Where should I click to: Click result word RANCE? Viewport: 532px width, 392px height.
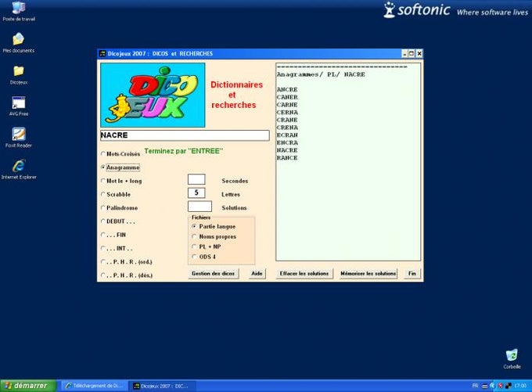(x=287, y=158)
